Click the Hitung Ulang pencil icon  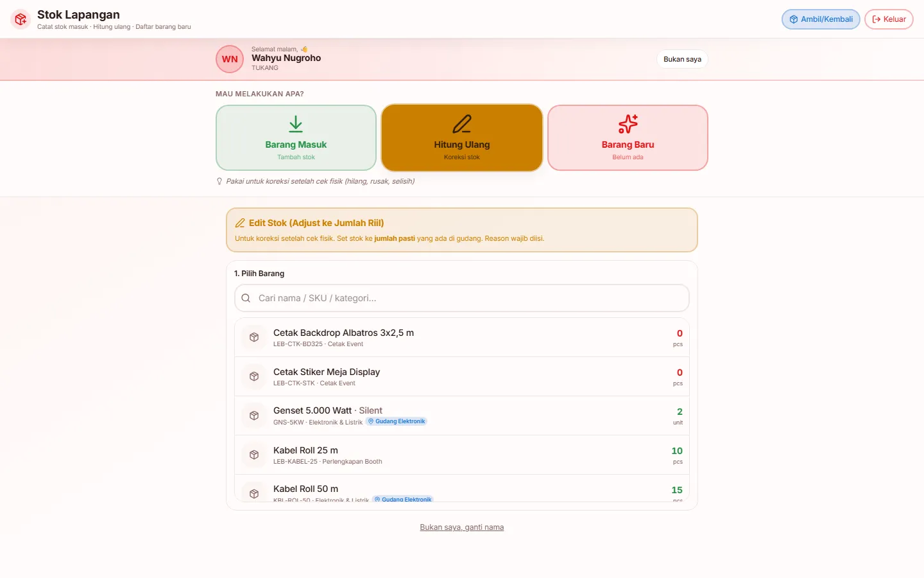click(462, 124)
